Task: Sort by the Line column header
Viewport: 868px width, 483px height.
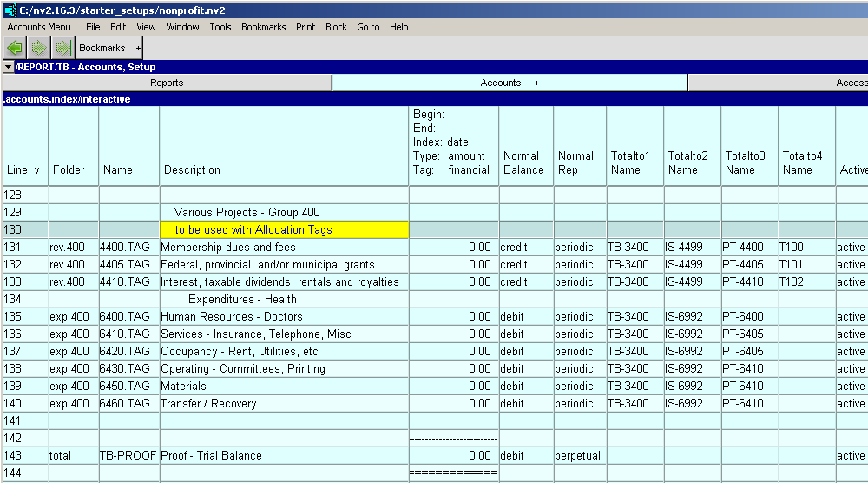Action: 24,169
